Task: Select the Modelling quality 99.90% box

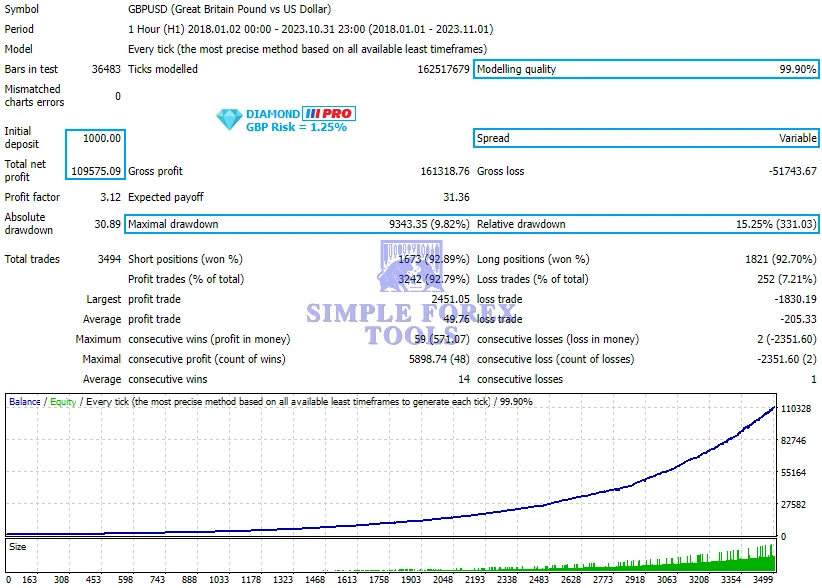Action: pyautogui.click(x=646, y=69)
